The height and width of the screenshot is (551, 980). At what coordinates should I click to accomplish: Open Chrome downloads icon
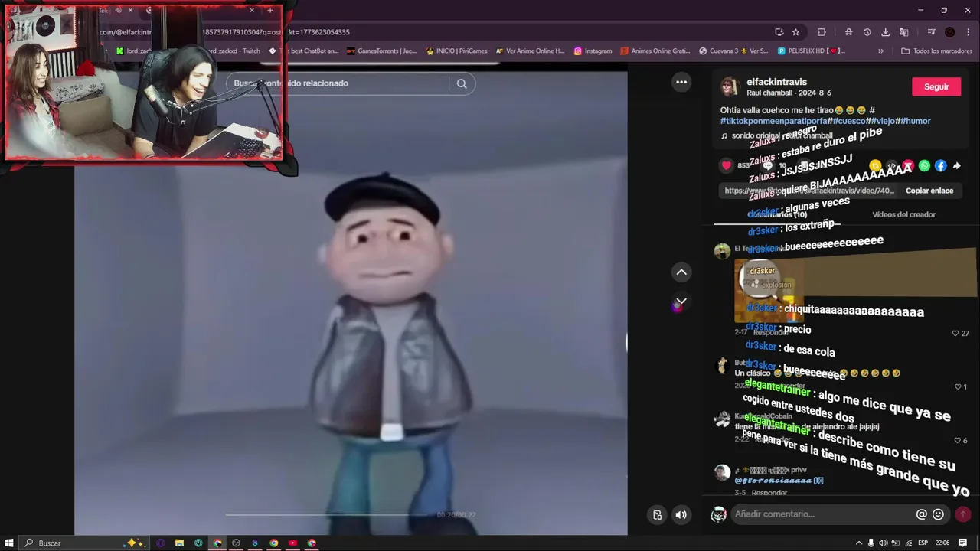(x=885, y=32)
